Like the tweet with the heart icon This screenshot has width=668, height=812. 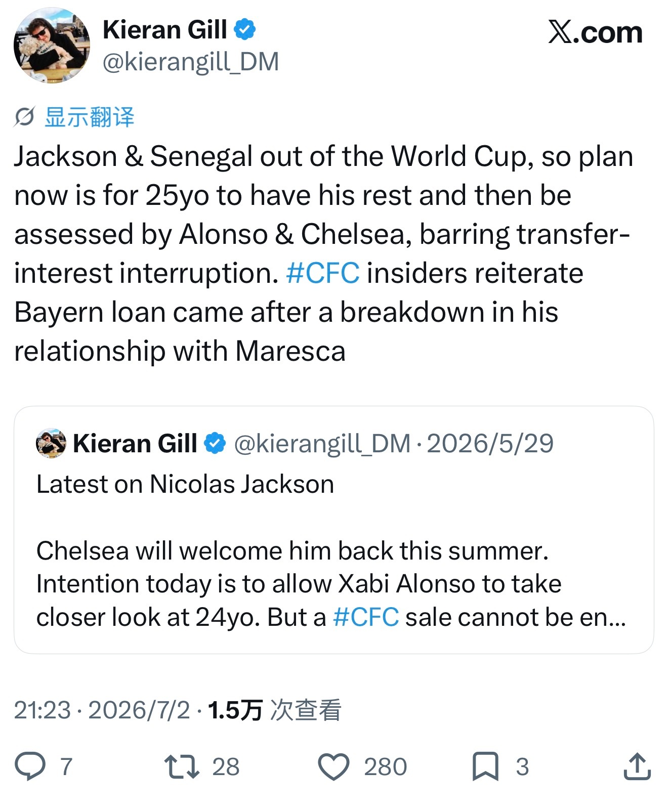(x=333, y=767)
